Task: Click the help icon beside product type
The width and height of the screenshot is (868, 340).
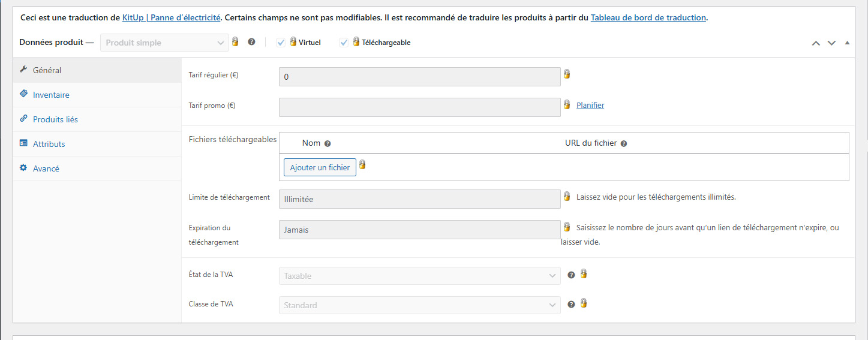Action: tap(252, 42)
